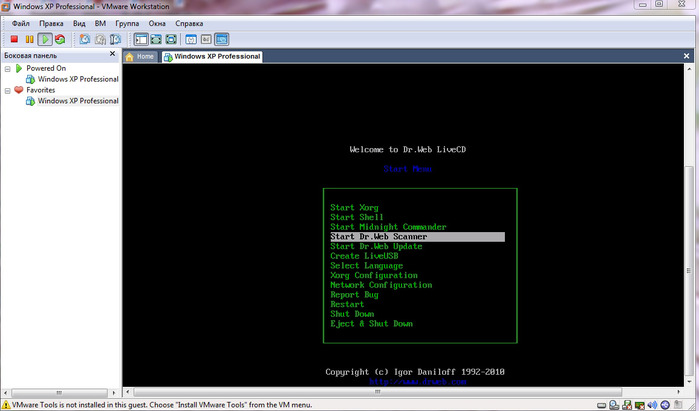The image size is (699, 411).
Task: Open the Справка menu
Action: click(189, 23)
